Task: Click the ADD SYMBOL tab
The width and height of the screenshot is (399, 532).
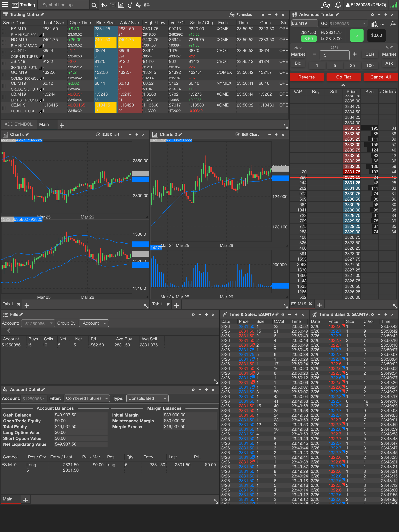Action: [x=19, y=124]
